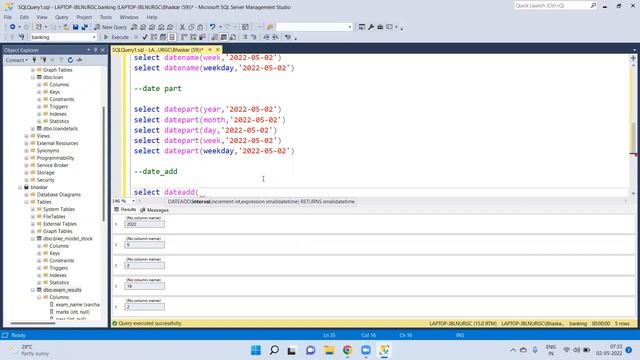Click the result cell showing 19

[144, 286]
